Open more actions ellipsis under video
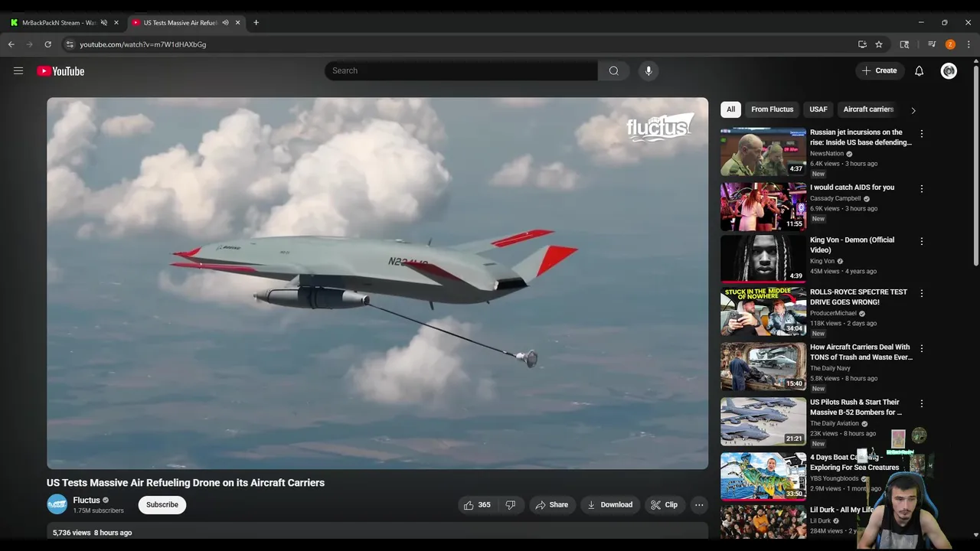This screenshot has height=551, width=980. click(x=699, y=505)
